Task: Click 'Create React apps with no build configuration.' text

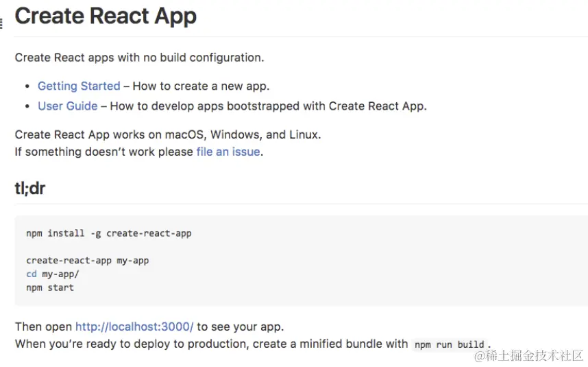Action: tap(140, 58)
